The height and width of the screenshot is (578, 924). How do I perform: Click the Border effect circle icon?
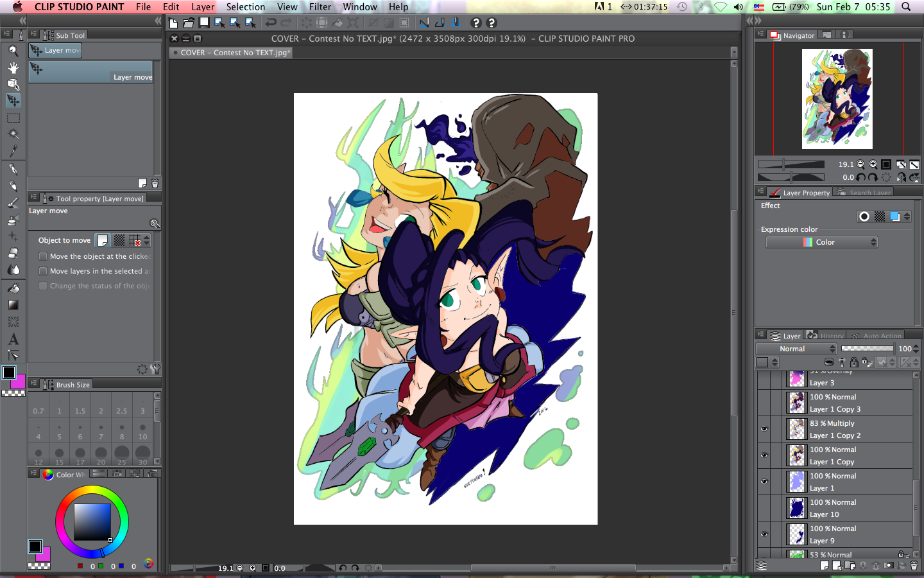864,216
